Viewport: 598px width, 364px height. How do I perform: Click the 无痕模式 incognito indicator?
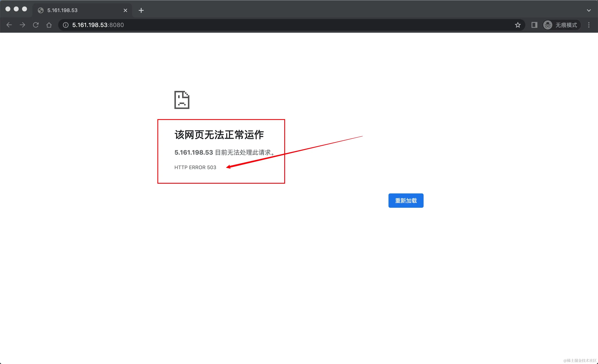561,25
